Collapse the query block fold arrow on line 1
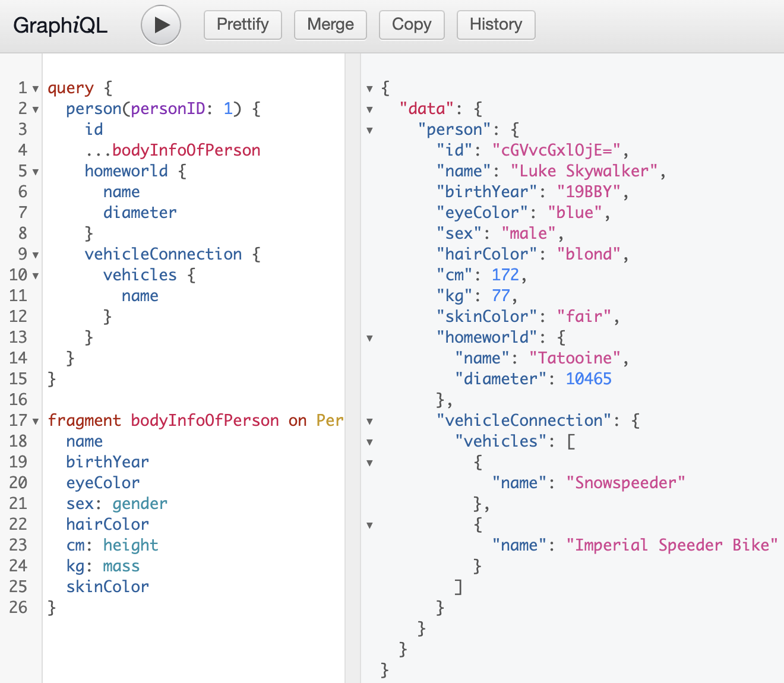The height and width of the screenshot is (683, 784). pyautogui.click(x=36, y=89)
